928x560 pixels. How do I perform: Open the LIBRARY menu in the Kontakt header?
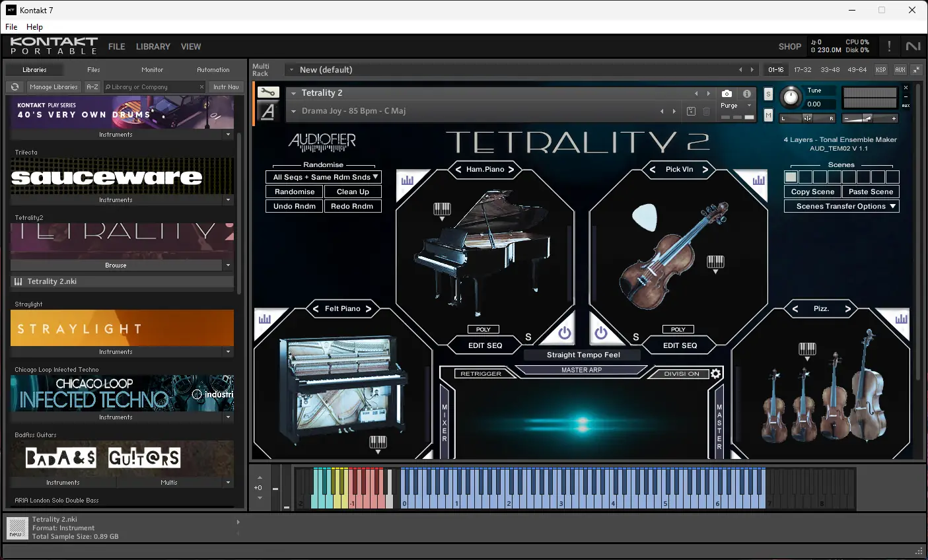[x=153, y=46]
